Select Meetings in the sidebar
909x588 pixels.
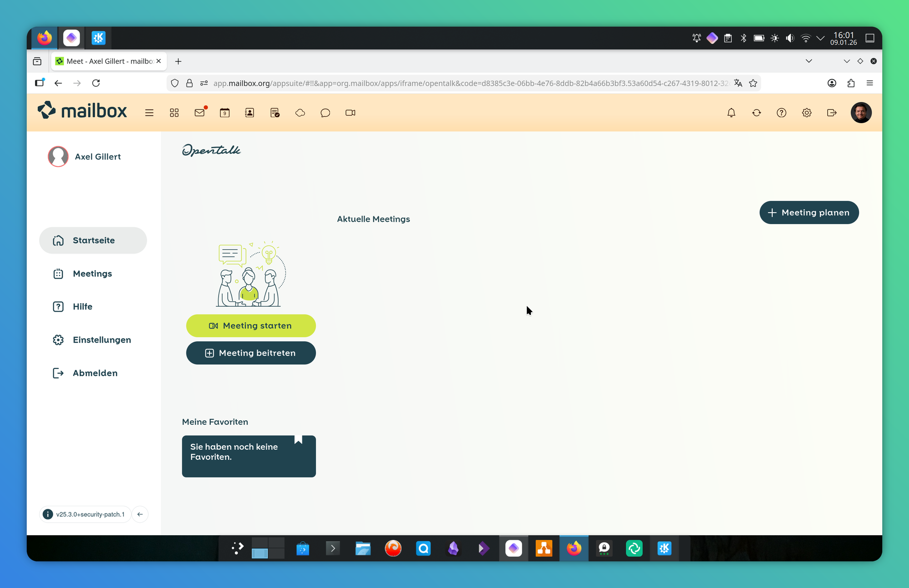(x=92, y=274)
